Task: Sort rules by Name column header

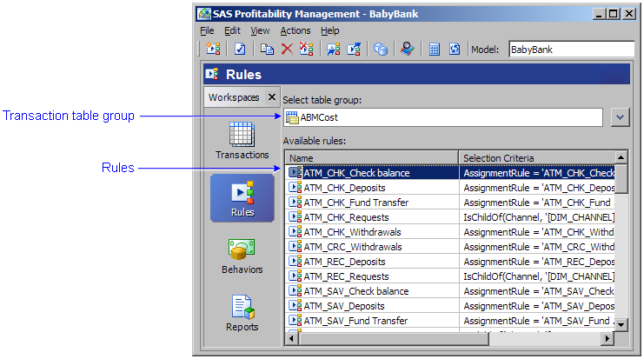Action: click(x=371, y=157)
